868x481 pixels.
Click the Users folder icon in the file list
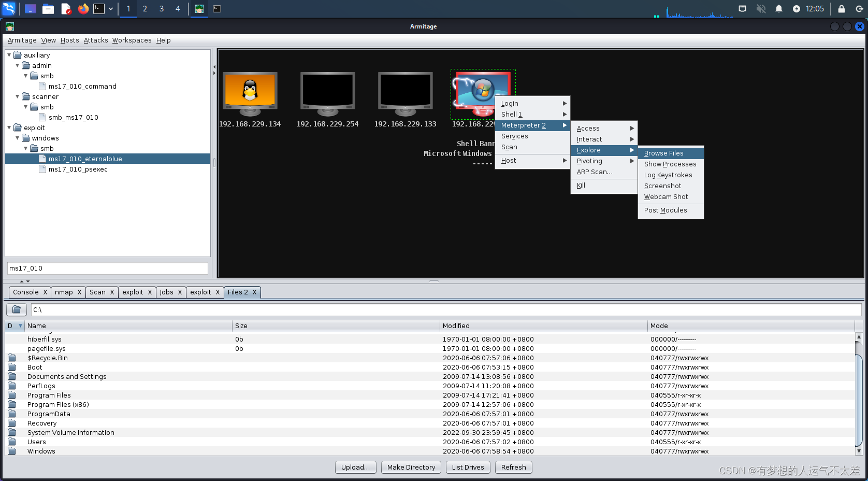(x=12, y=442)
